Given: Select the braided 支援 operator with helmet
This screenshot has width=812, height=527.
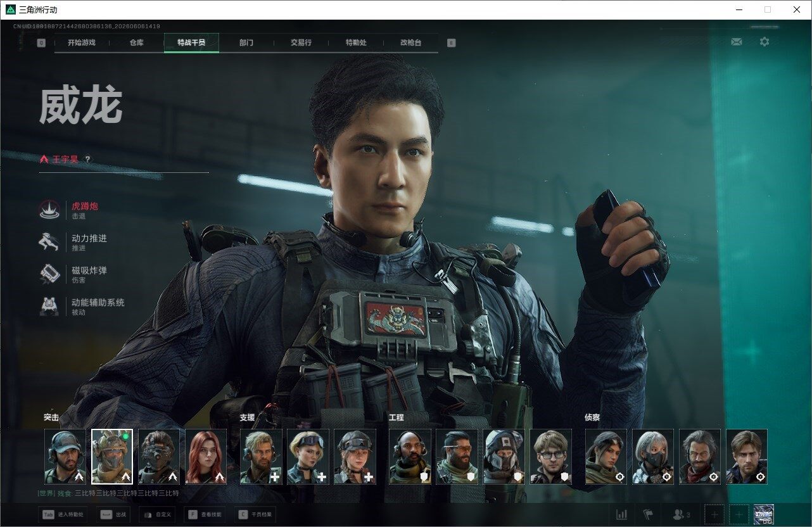Looking at the screenshot, I should point(355,457).
